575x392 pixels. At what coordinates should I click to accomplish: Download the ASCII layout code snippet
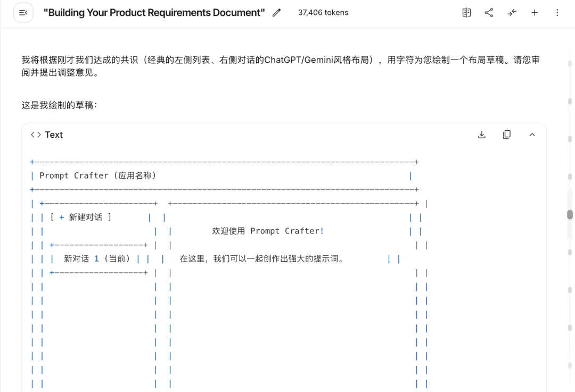482,135
